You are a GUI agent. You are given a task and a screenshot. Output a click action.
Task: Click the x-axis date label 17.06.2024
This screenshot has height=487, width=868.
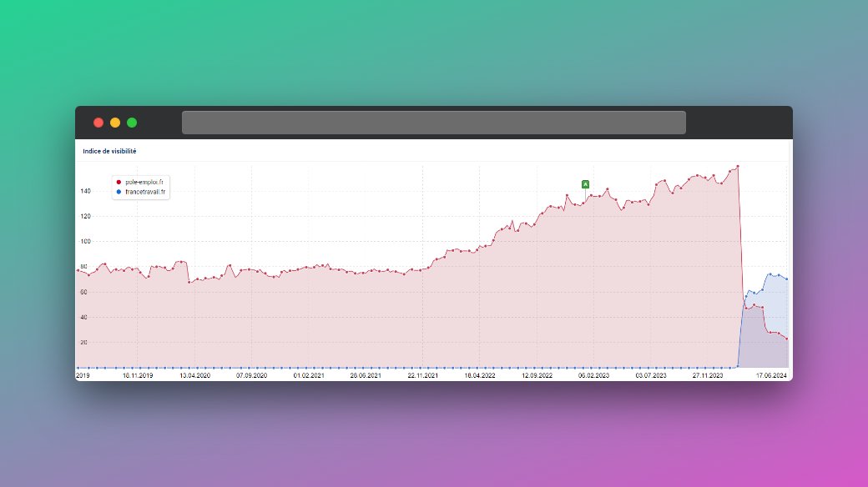tap(772, 375)
